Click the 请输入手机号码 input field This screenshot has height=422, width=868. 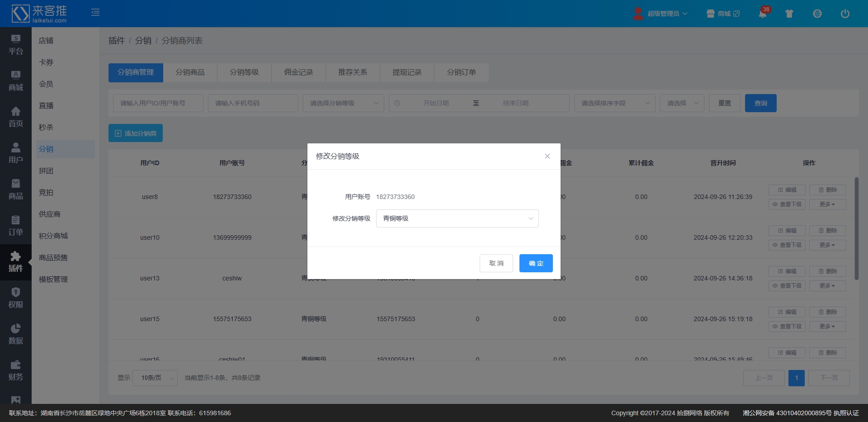coord(253,103)
